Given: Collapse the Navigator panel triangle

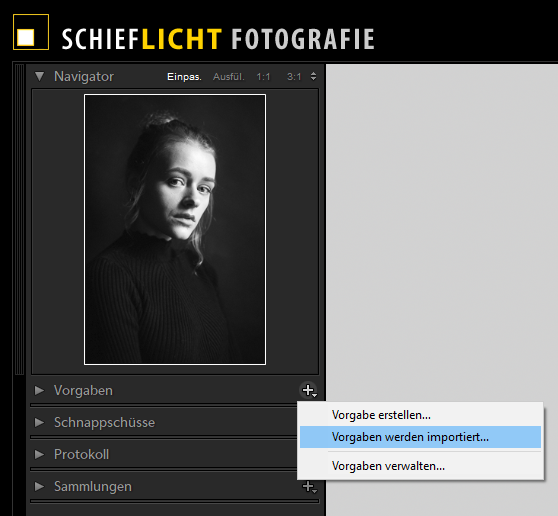Looking at the screenshot, I should point(39,76).
